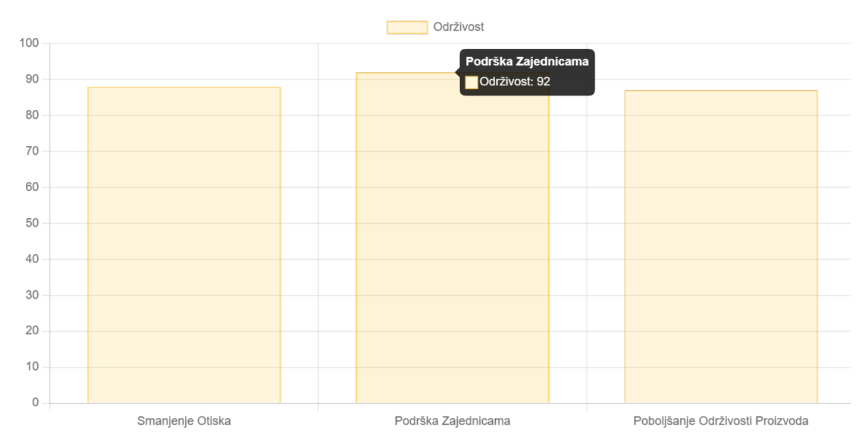
Task: Click the 90 y-axis tick label
Action: click(33, 79)
